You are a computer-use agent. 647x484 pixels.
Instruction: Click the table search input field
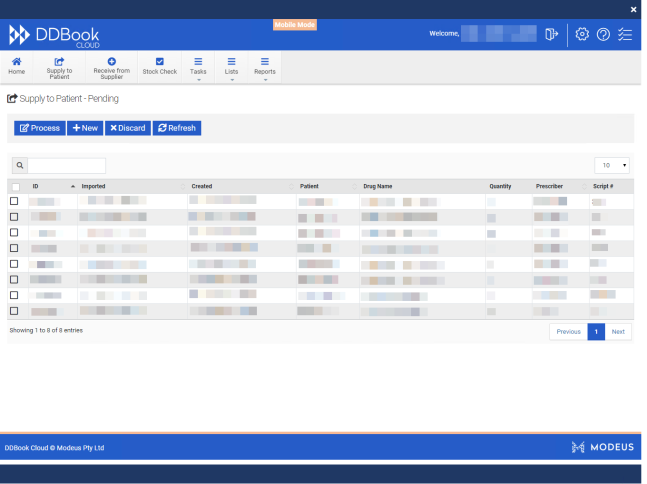click(x=66, y=165)
